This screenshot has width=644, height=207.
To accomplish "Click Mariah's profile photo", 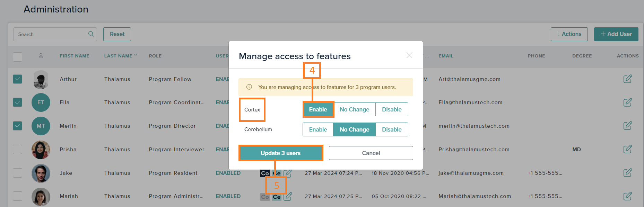I will [41, 197].
